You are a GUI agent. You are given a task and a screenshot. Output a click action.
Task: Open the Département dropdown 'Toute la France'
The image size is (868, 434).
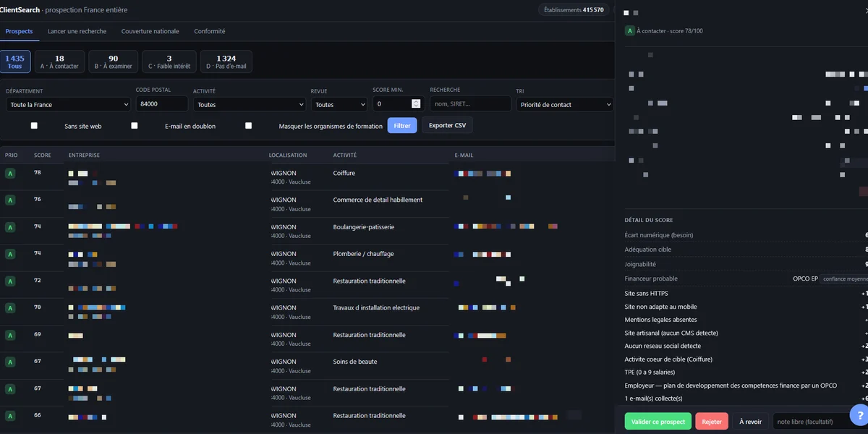pyautogui.click(x=69, y=104)
